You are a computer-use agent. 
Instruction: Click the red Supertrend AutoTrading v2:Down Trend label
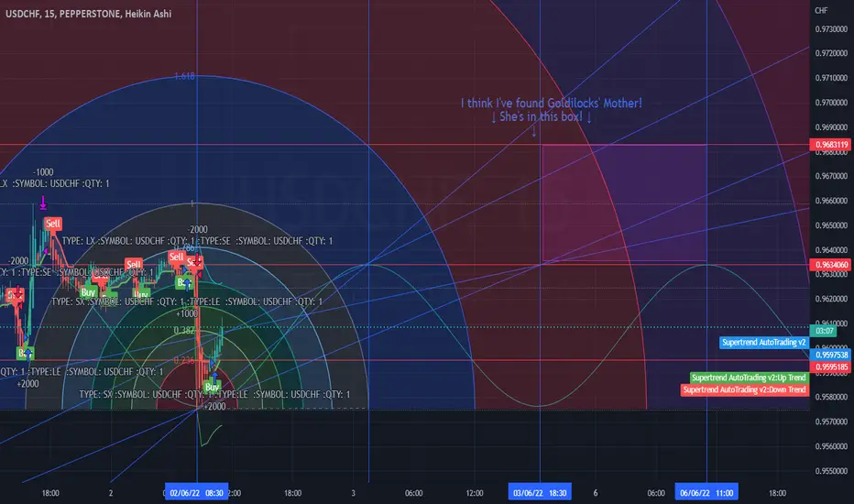point(744,389)
